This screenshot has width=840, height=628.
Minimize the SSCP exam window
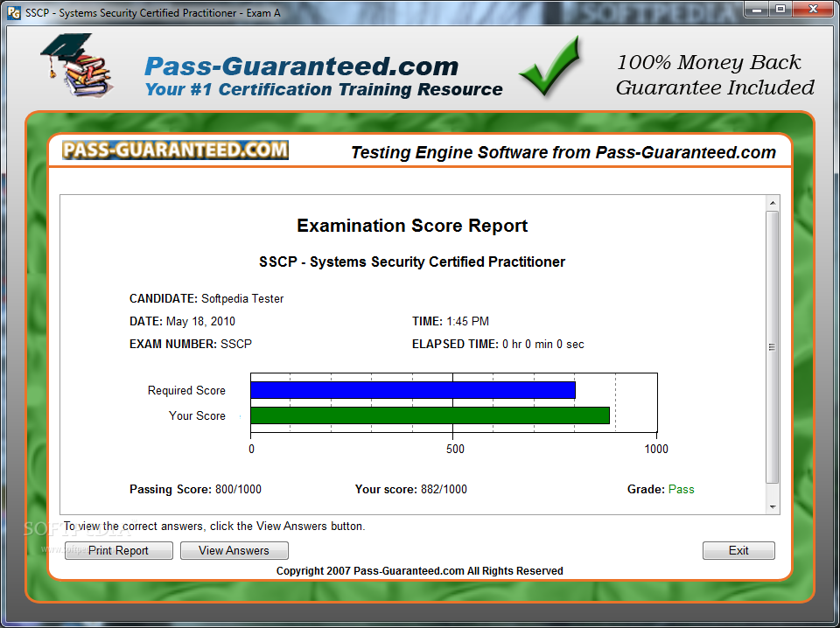point(756,9)
